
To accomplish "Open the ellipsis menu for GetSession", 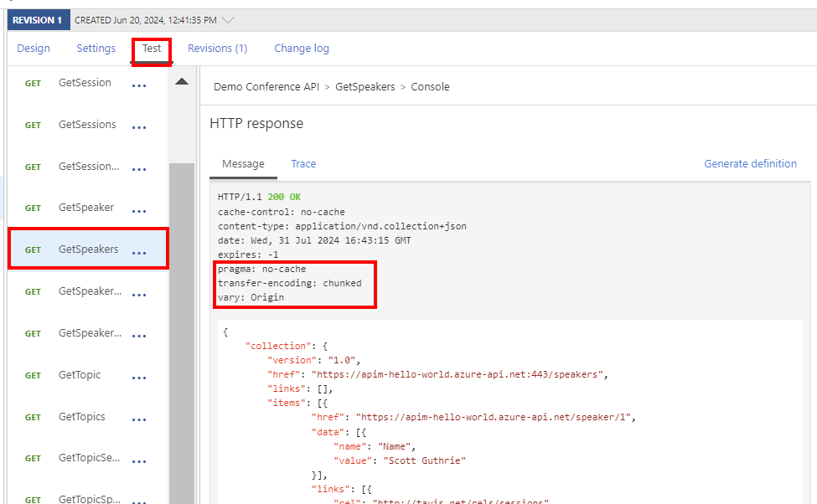I will click(x=139, y=86).
